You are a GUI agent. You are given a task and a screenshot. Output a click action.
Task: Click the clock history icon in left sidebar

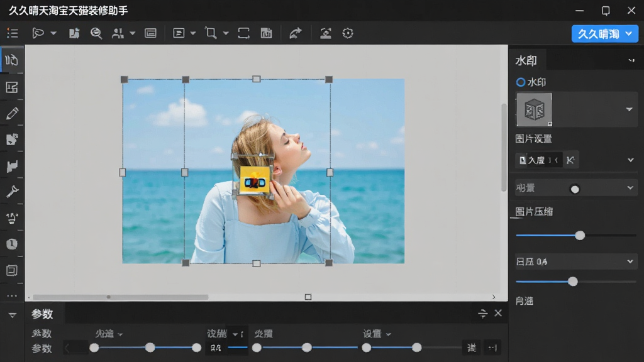point(12,244)
